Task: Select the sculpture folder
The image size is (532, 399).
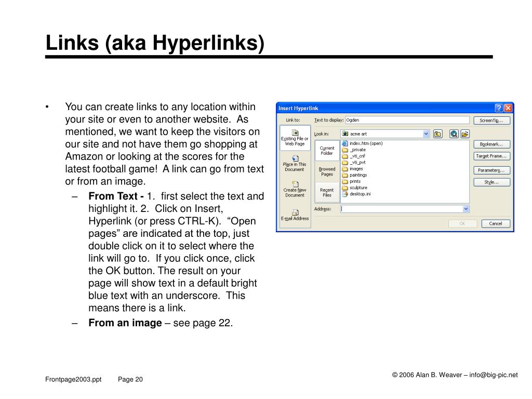Action: pyautogui.click(x=354, y=188)
